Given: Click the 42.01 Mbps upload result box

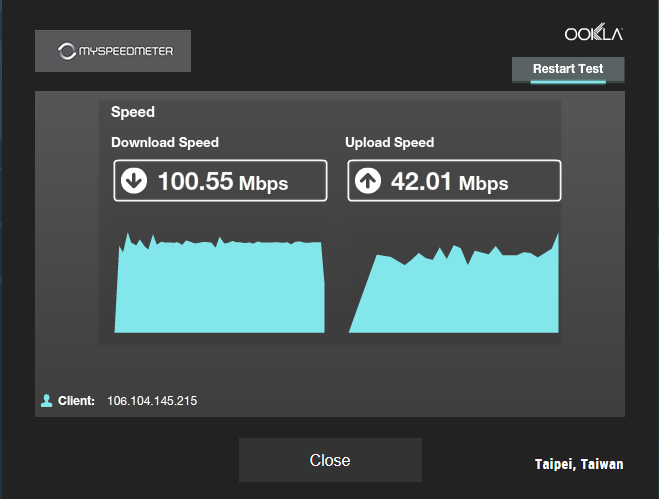Looking at the screenshot, I should [454, 181].
